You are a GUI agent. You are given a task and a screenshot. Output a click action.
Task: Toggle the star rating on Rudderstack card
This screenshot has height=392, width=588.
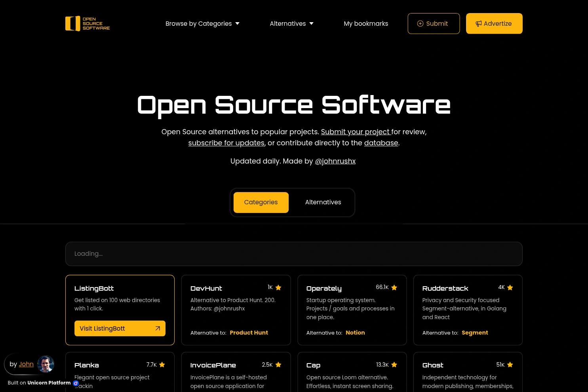tap(510, 287)
